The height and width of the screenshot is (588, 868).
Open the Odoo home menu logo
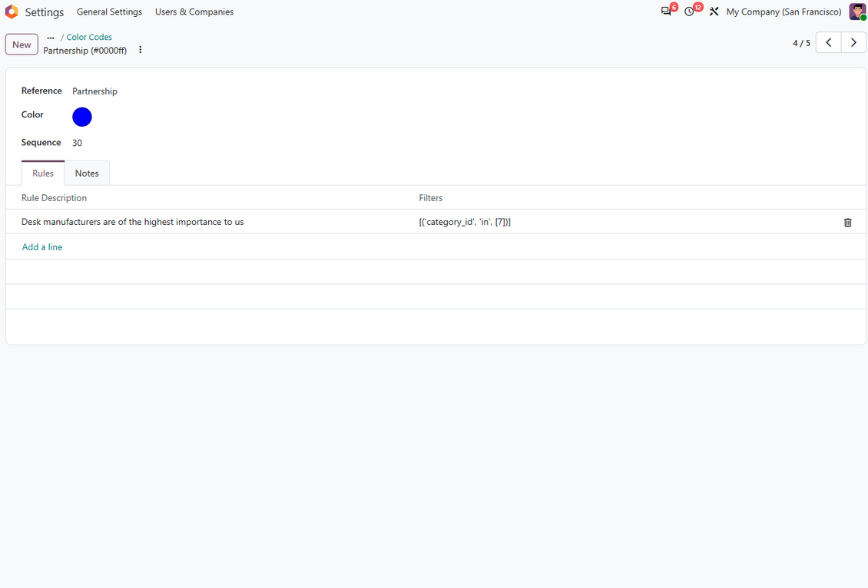tap(12, 12)
